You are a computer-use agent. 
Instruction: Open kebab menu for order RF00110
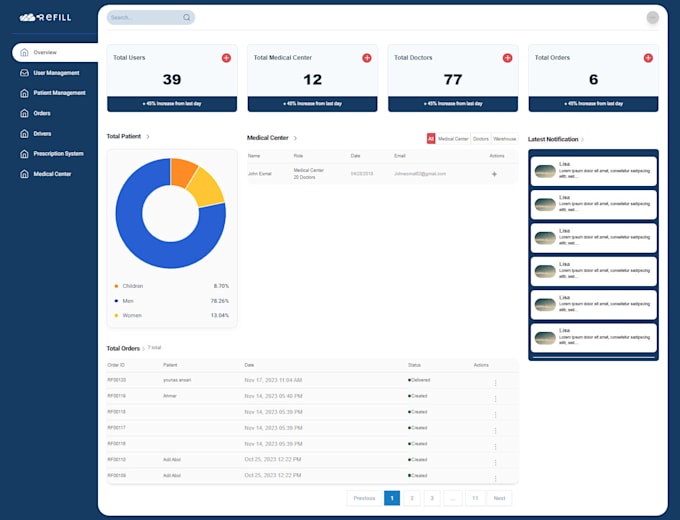coord(495,462)
